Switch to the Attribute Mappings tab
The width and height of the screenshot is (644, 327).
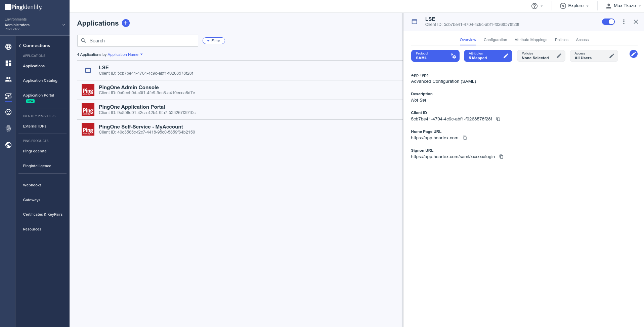click(x=531, y=40)
